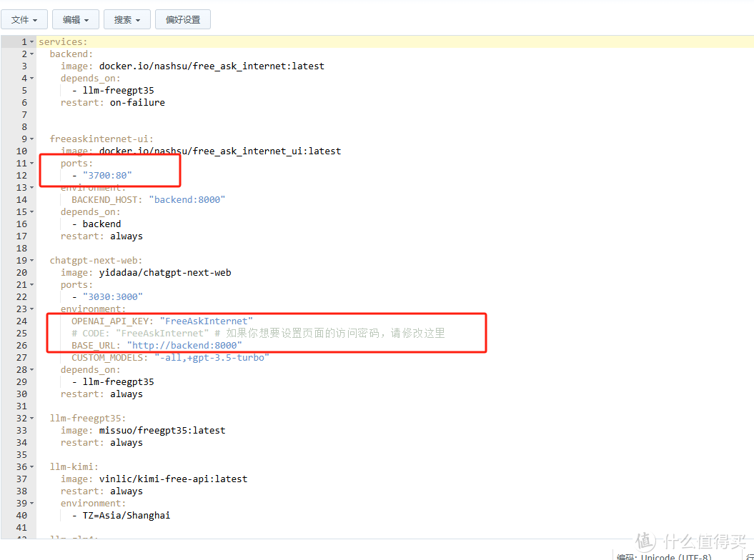Image resolution: width=754 pixels, height=560 pixels.
Task: Fold the backend section at line 2
Action: coord(32,54)
